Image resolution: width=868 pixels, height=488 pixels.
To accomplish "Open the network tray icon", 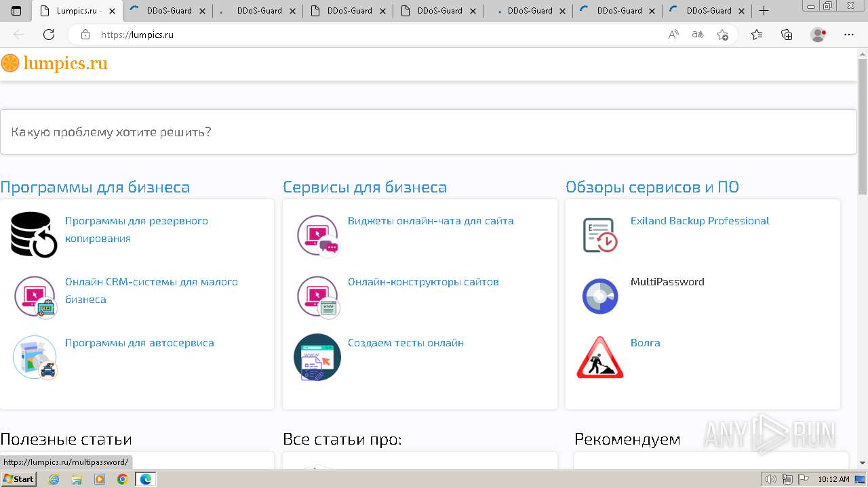I will 786,479.
